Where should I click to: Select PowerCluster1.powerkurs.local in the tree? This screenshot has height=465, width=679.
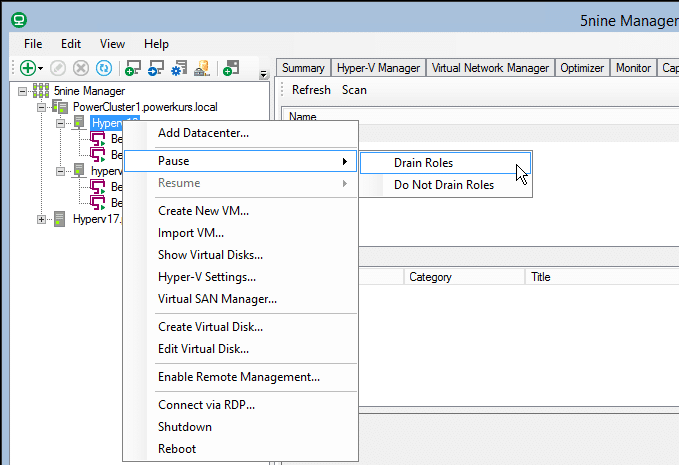145,107
